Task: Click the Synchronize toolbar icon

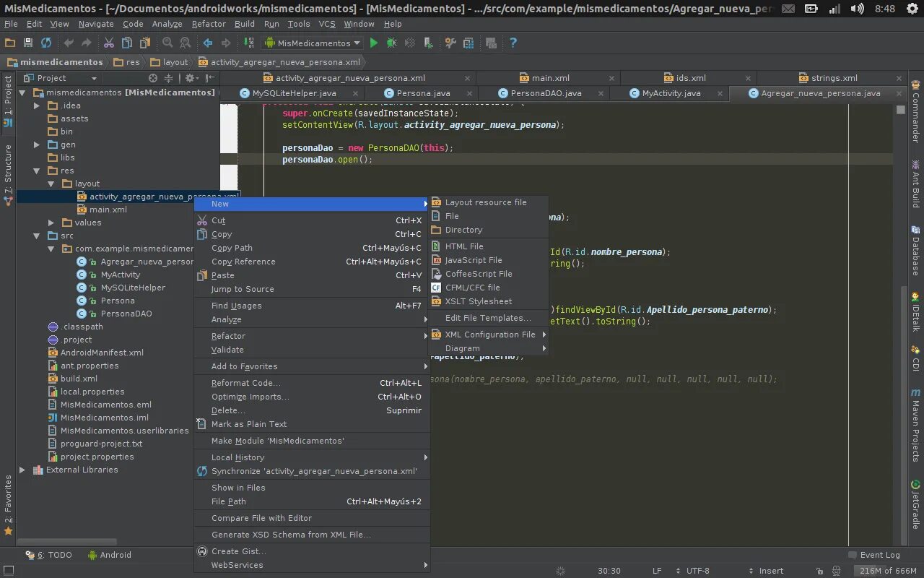Action: pos(46,43)
